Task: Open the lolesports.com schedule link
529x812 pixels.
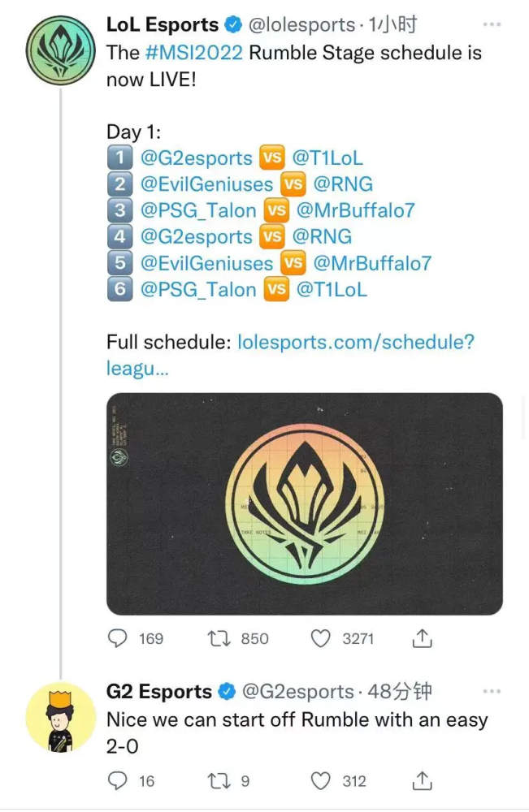Action: (x=355, y=342)
